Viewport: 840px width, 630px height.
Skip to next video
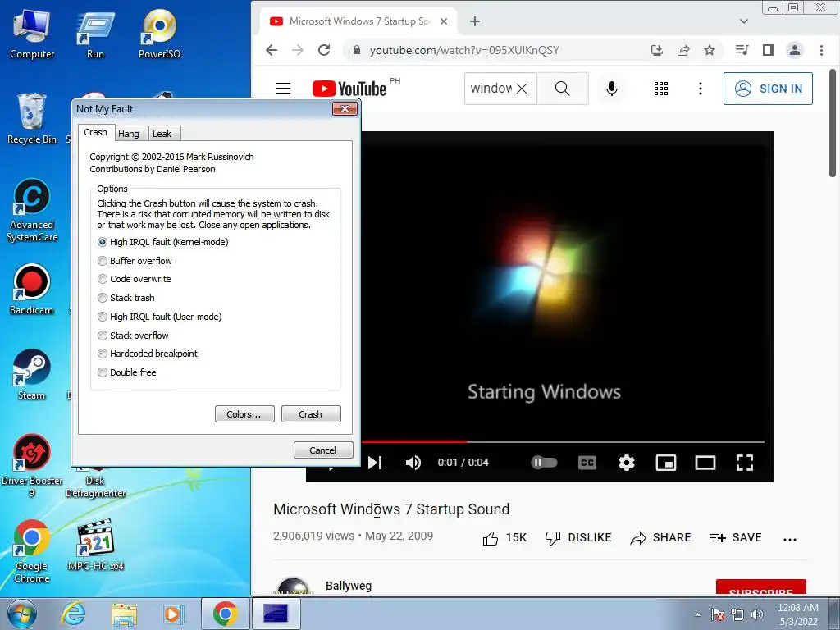pyautogui.click(x=374, y=463)
